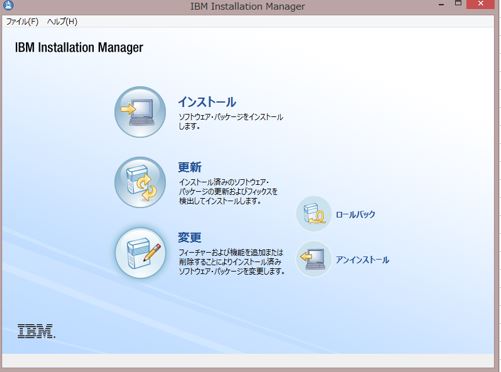Screen dimensions: 501x372
Task: Minimize the IBM Installation Manager window
Action: (x=441, y=4)
